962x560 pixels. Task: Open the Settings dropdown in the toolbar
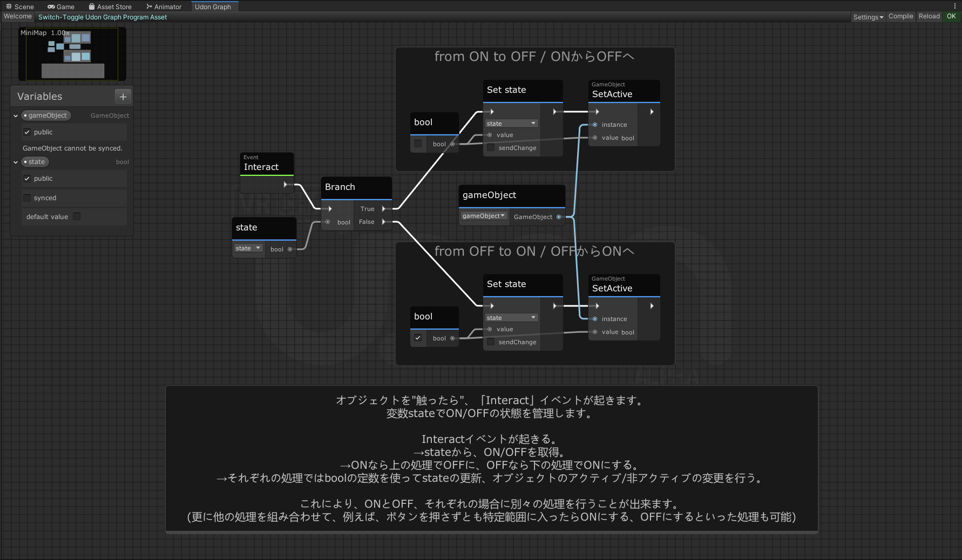coord(868,17)
